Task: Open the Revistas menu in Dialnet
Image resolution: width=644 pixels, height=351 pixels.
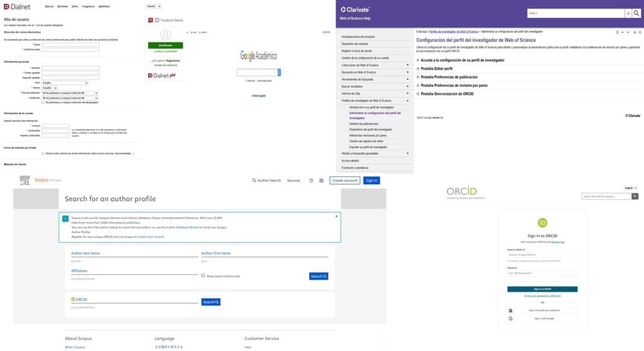Action: pos(63,6)
